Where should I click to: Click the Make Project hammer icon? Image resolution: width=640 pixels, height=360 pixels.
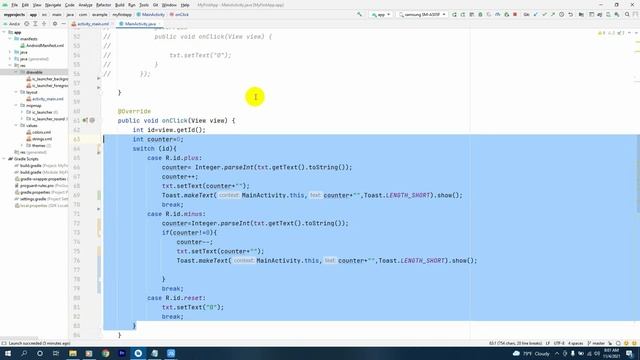pyautogui.click(x=359, y=14)
